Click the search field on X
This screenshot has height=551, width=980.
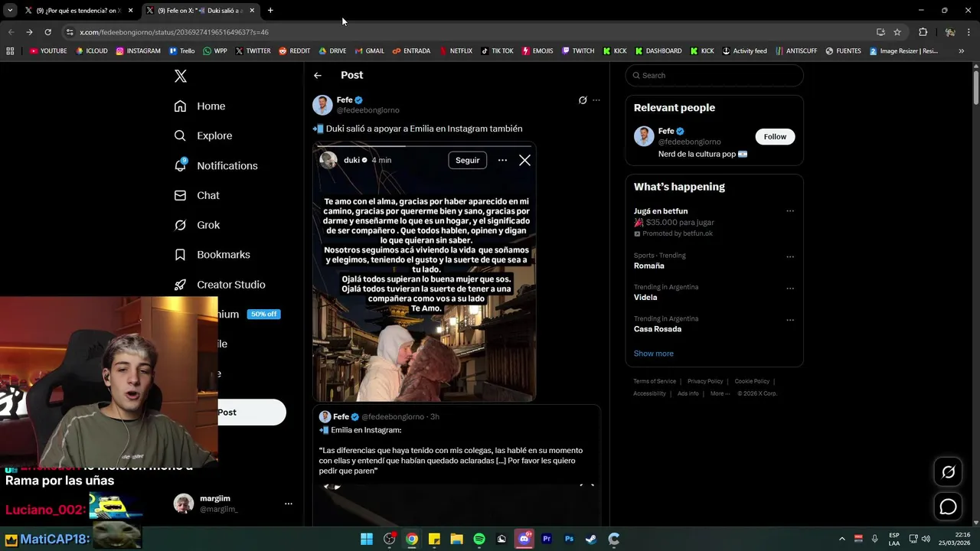pyautogui.click(x=714, y=75)
